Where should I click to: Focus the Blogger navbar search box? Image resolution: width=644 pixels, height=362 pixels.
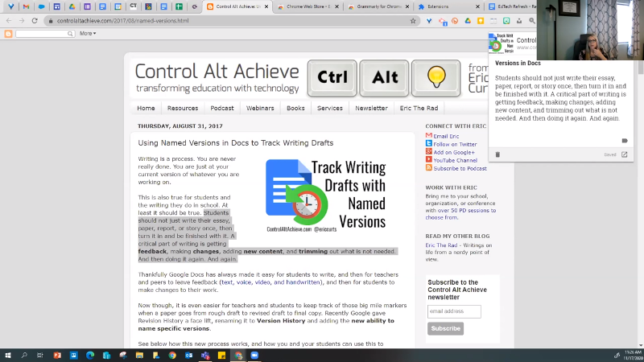[x=45, y=34]
